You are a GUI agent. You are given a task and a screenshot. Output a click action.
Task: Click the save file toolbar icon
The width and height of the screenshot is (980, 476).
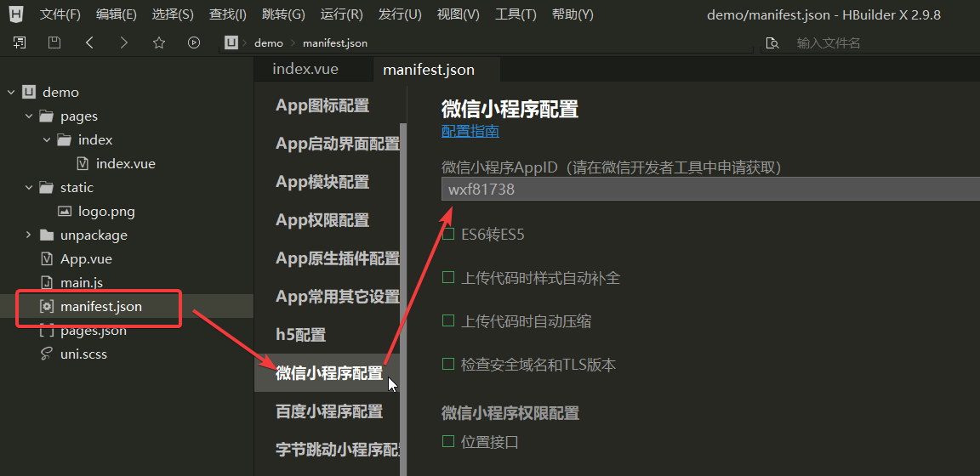pyautogui.click(x=54, y=42)
